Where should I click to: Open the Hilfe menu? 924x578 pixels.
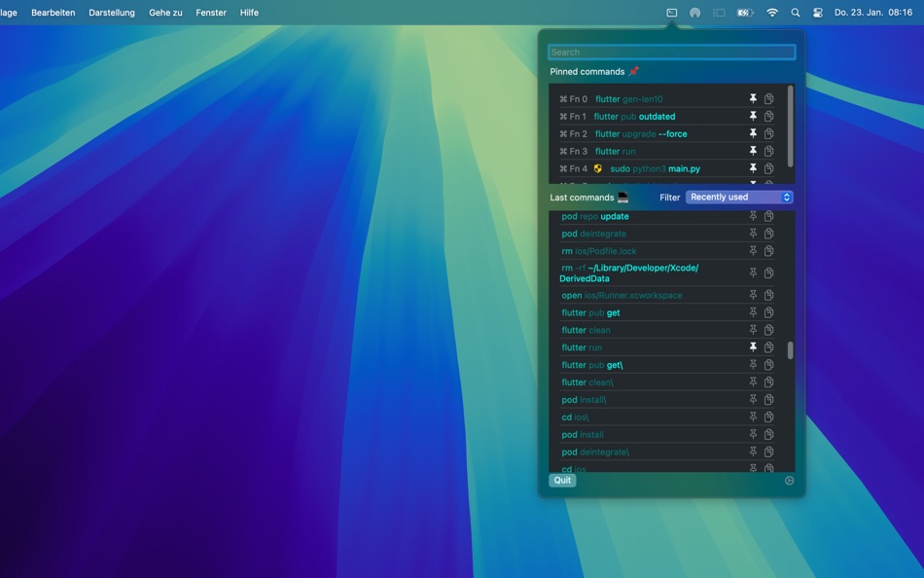click(249, 13)
